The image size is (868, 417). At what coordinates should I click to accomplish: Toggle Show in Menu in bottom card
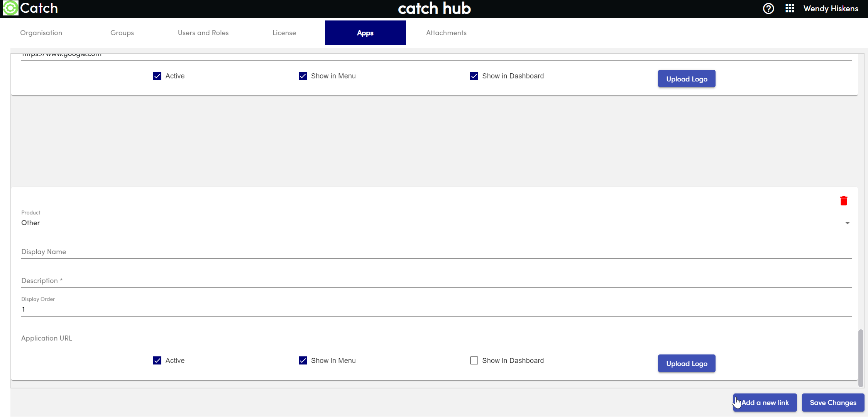click(303, 361)
